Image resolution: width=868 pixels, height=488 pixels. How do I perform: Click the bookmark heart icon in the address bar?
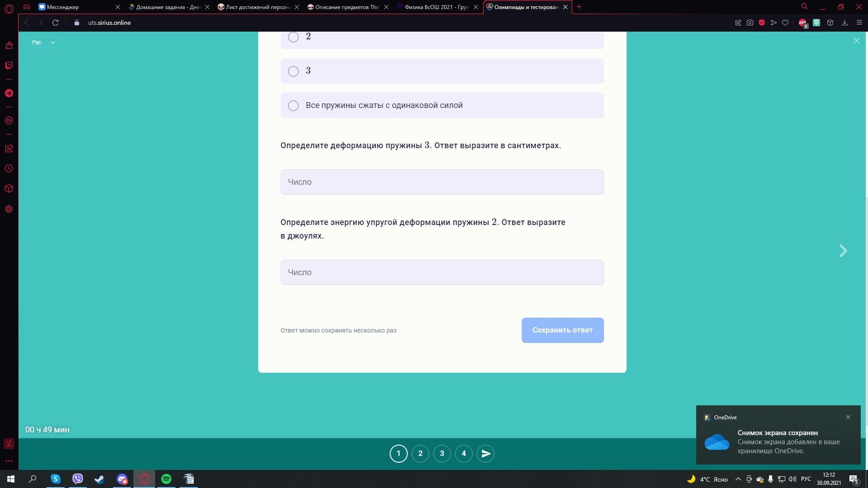click(785, 23)
